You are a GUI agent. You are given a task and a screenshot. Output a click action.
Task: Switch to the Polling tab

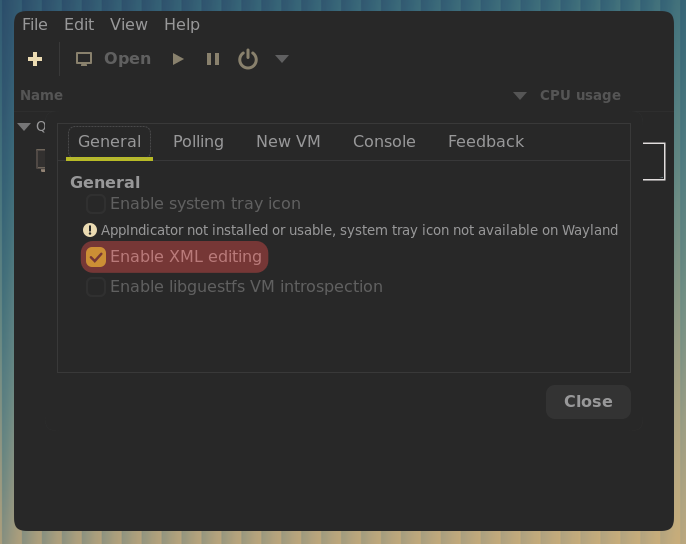198,142
